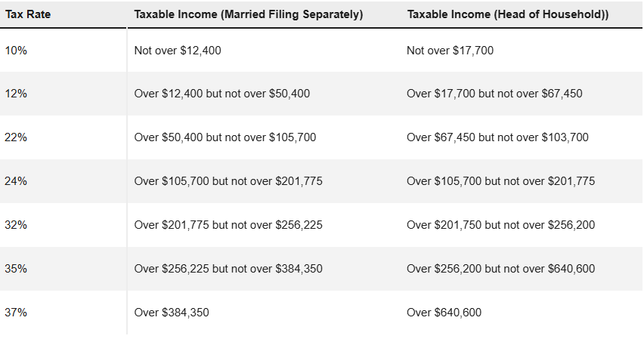Click 'Over $67,450 but not over $103,700'
The height and width of the screenshot is (339, 644).
click(497, 137)
